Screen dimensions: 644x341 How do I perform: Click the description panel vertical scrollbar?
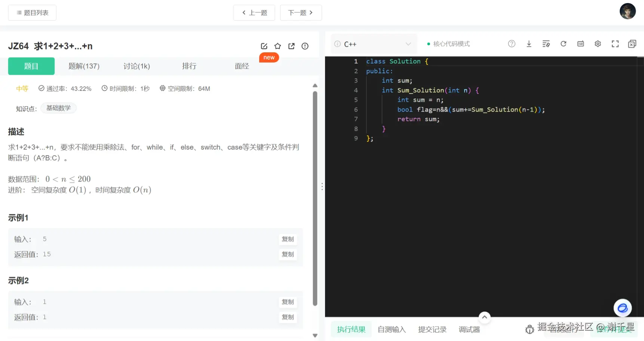(315, 198)
